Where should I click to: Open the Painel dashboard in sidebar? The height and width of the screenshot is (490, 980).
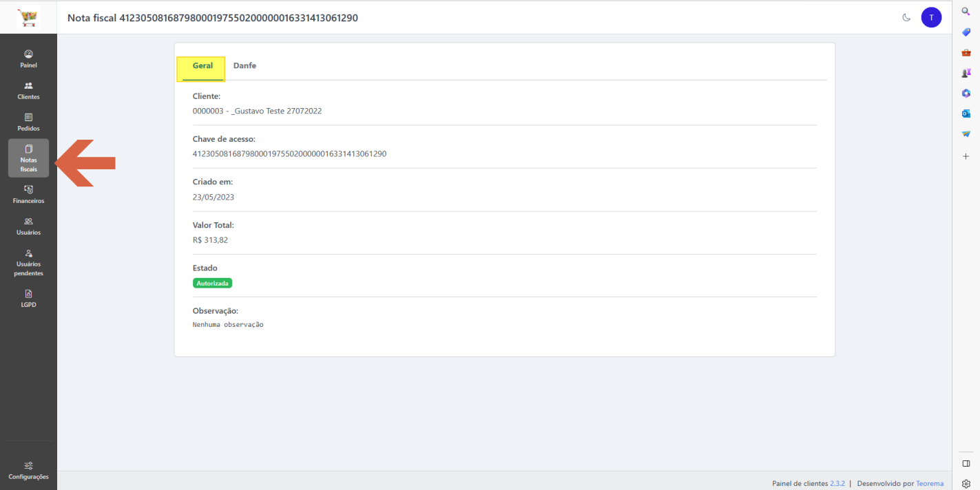pos(28,59)
